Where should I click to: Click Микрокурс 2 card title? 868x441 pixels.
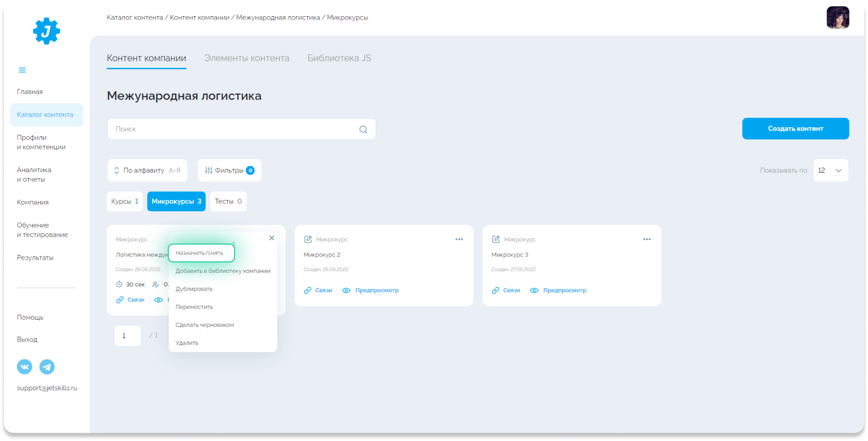(x=322, y=255)
